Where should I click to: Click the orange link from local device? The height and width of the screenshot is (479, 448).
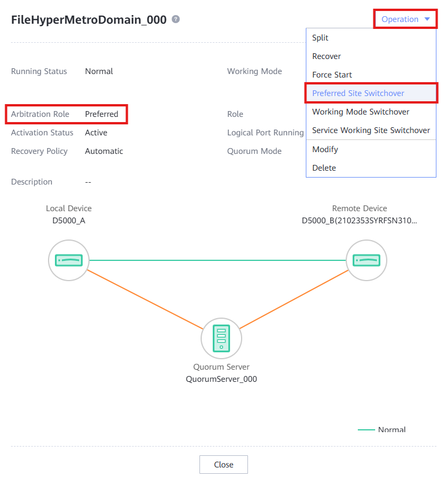pos(145,300)
